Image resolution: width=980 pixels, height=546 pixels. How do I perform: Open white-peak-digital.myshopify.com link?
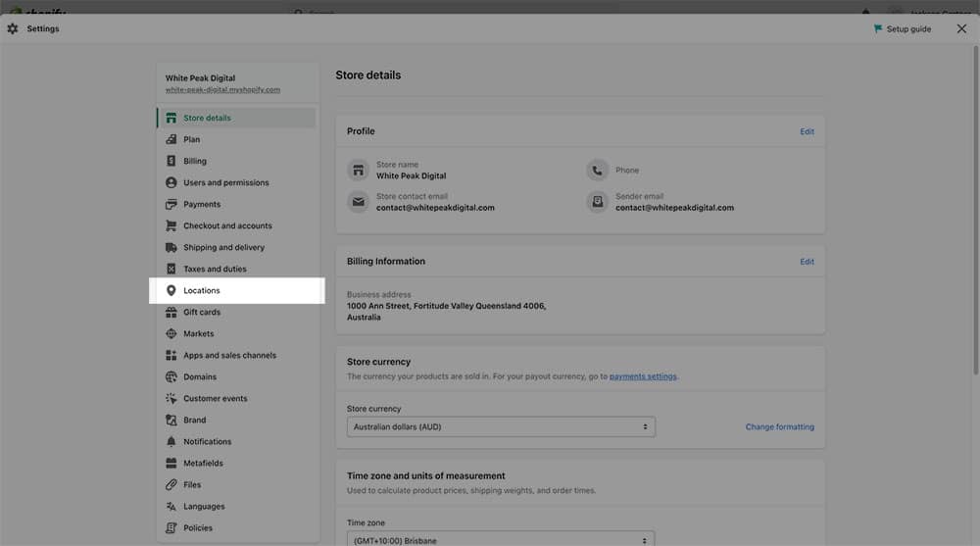pyautogui.click(x=222, y=89)
